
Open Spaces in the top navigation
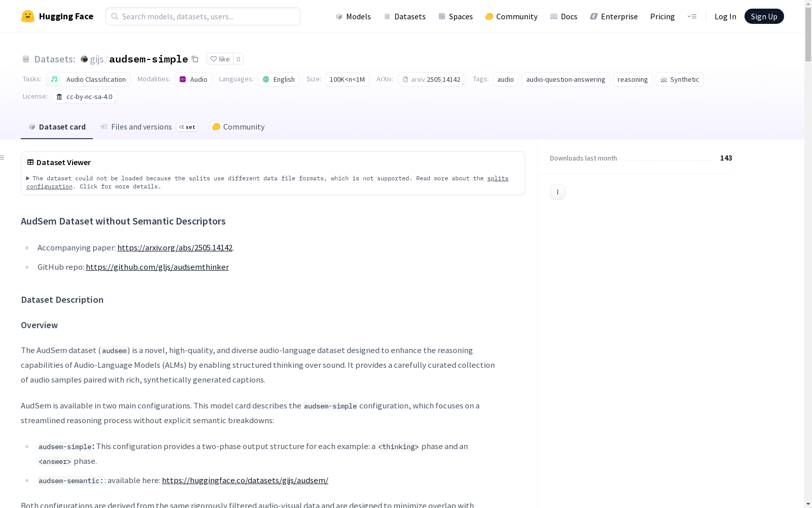[x=456, y=16]
